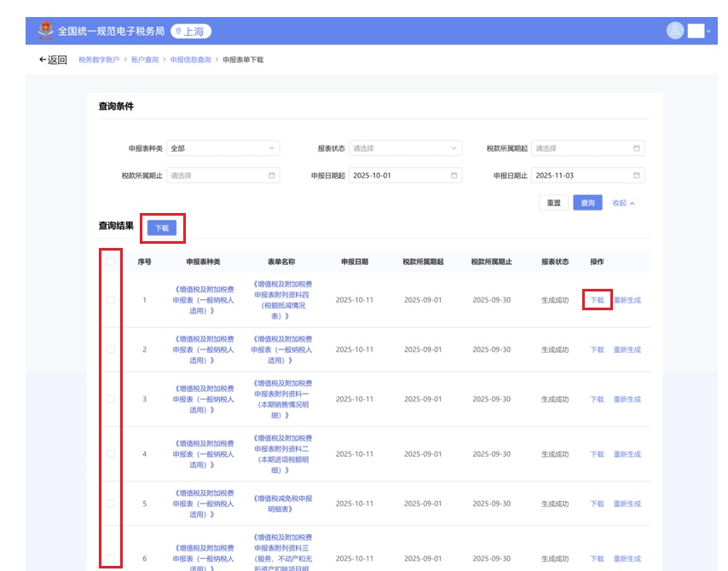Screen dimensions: 728x571
Task: Click the user avatar icon
Action: [x=675, y=31]
